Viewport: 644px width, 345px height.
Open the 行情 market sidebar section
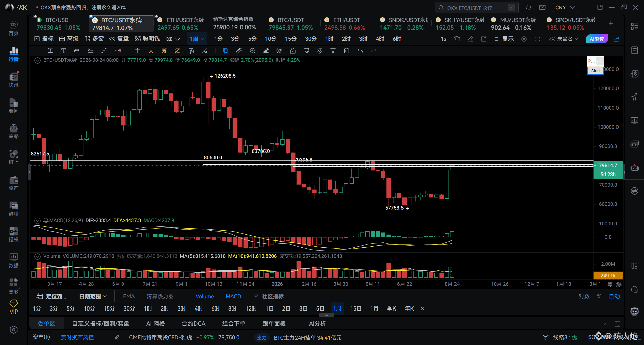[x=13, y=54]
